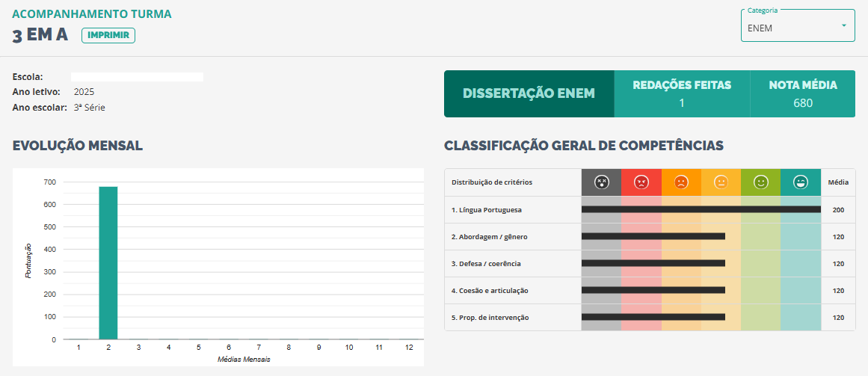Screen dimensions: 868x376
Task: Click the red angry-face emoji icon
Action: tap(641, 182)
